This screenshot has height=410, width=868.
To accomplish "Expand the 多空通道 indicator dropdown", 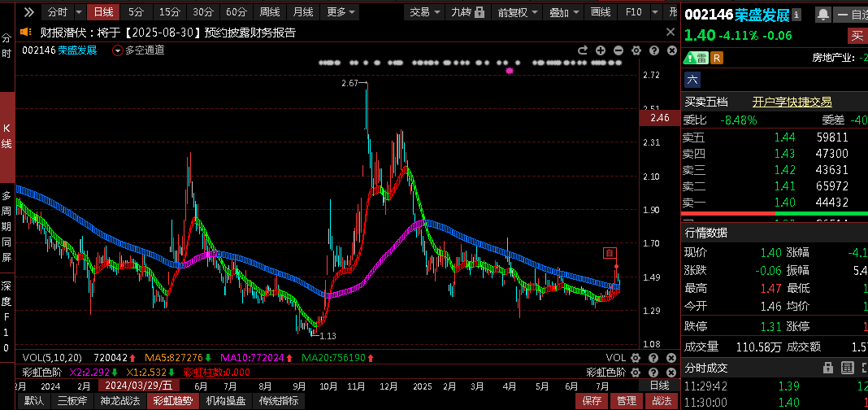I will tap(117, 50).
